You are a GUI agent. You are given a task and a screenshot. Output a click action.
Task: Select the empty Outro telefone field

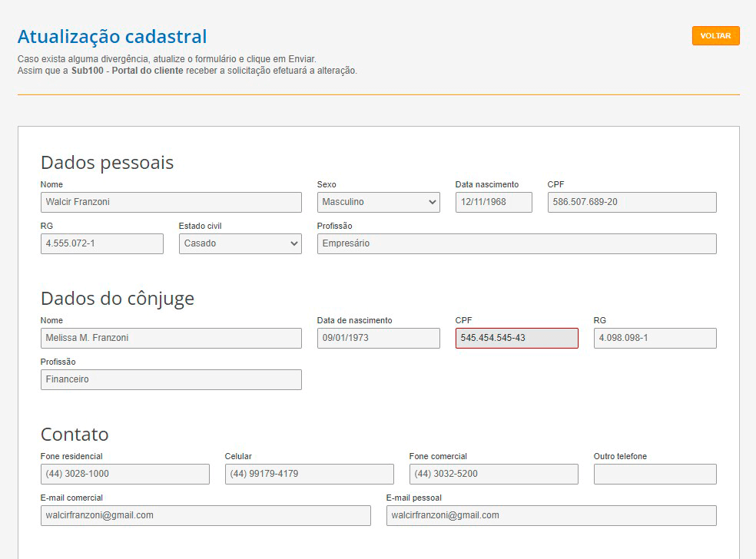655,474
